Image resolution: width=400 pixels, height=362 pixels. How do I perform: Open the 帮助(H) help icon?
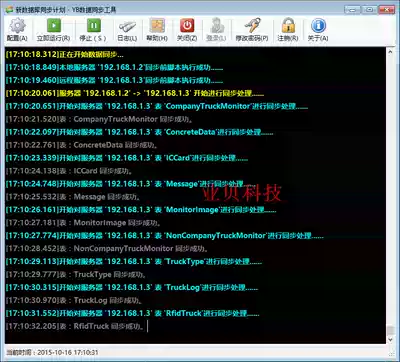pyautogui.click(x=157, y=25)
